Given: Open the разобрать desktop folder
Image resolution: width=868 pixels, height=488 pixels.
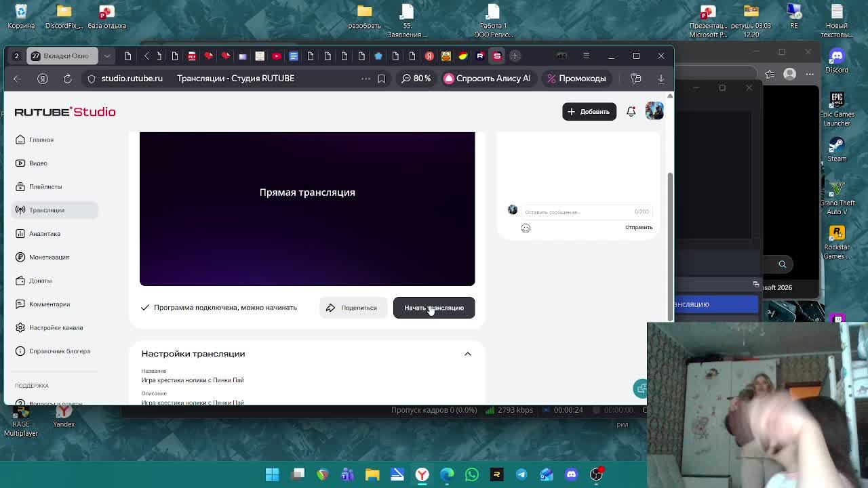Looking at the screenshot, I should coord(365,18).
